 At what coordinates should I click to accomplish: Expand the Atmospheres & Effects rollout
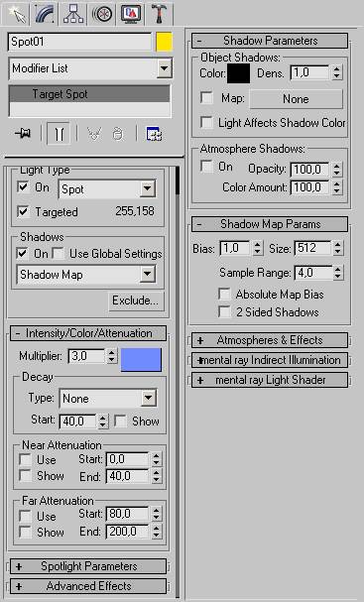[x=270, y=340]
